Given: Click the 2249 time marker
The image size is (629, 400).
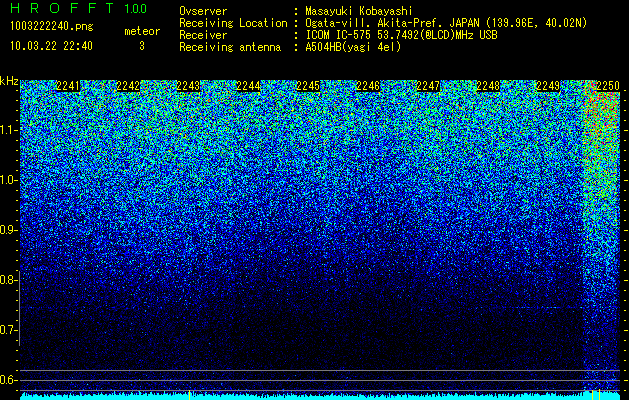Looking at the screenshot, I should coord(548,86).
